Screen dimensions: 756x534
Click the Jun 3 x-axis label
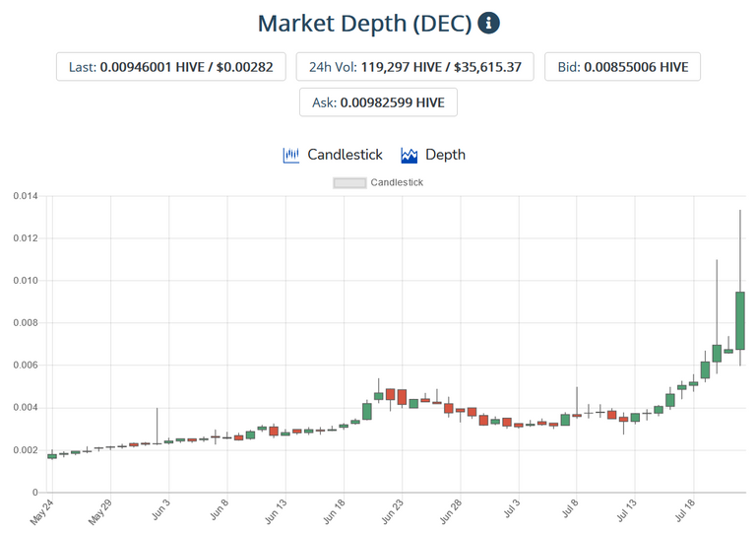(161, 509)
